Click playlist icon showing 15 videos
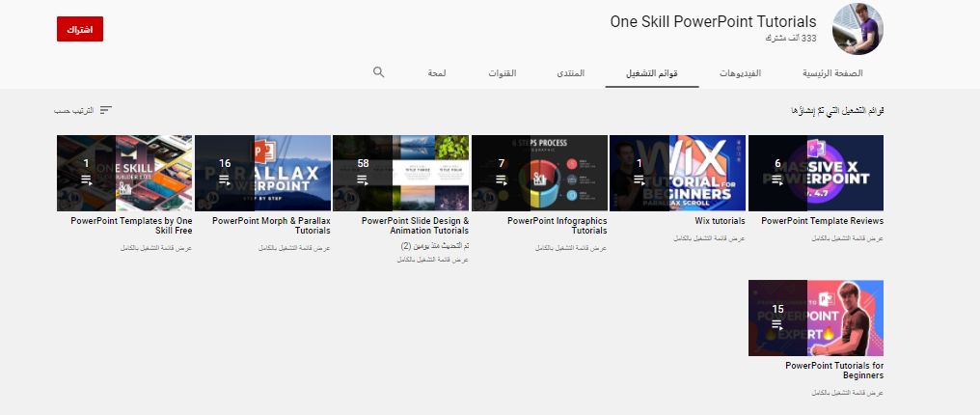980x415 pixels. (777, 325)
